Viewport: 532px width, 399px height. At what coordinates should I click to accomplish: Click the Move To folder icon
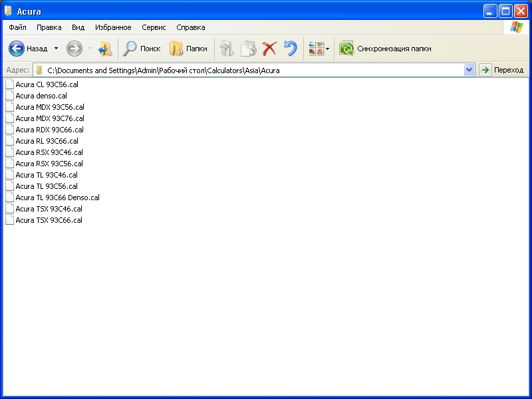[x=227, y=49]
